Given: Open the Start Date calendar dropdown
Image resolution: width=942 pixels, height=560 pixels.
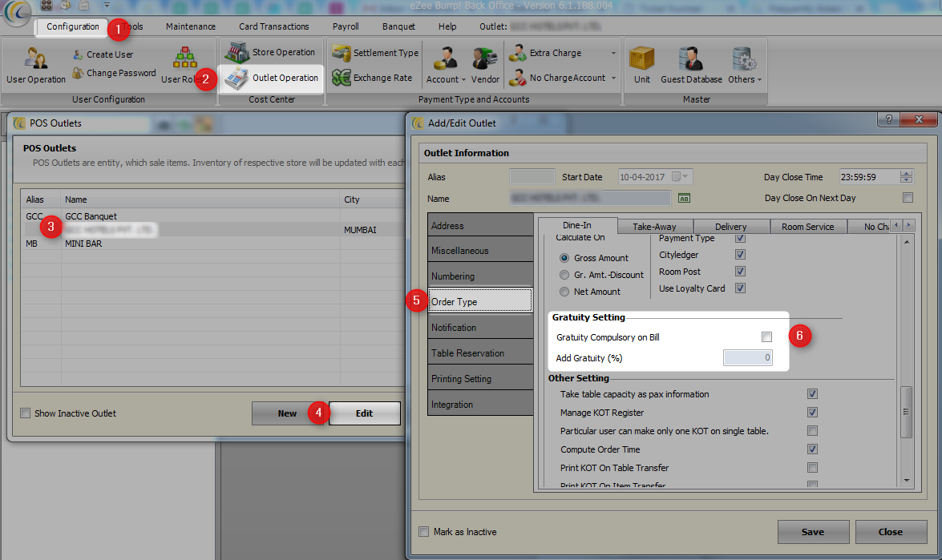Looking at the screenshot, I should click(681, 176).
